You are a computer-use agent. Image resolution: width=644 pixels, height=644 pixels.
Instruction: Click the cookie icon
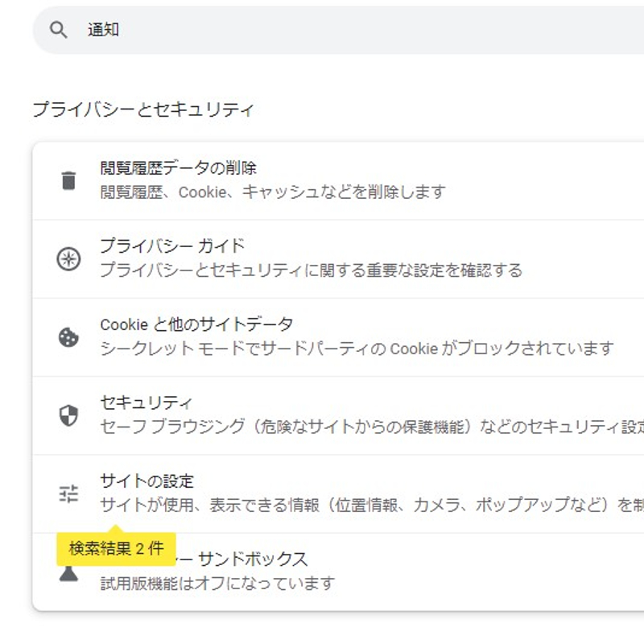[69, 337]
